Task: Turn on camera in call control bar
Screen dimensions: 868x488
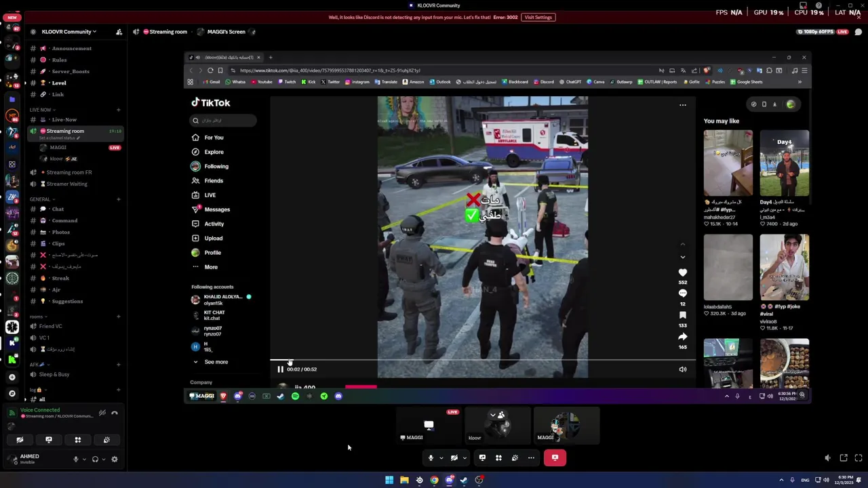Action: [454, 457]
